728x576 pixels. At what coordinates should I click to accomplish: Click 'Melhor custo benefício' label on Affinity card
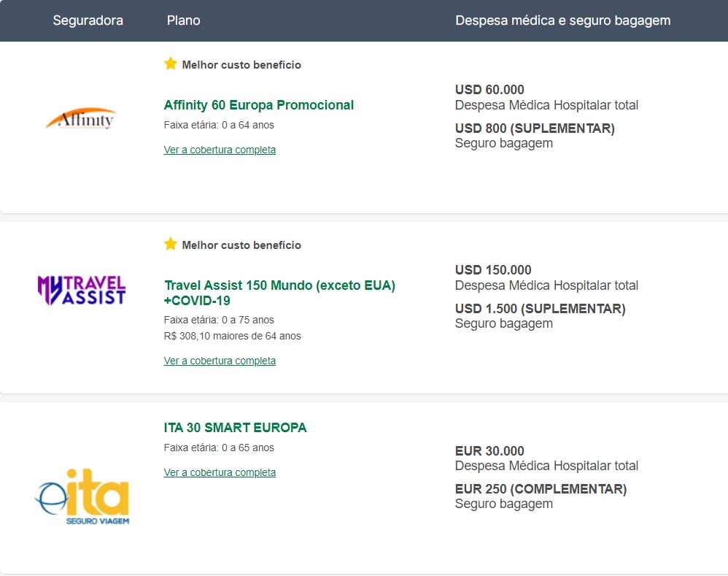coord(241,65)
